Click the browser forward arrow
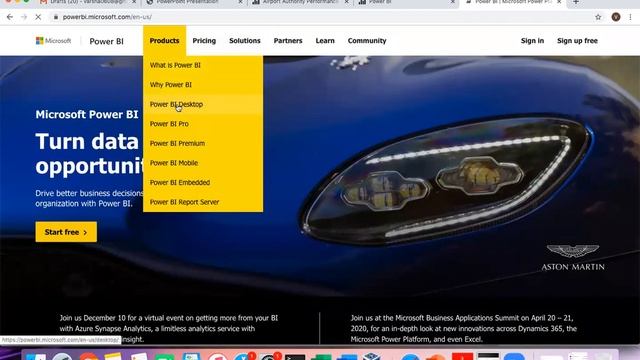 tap(24, 17)
